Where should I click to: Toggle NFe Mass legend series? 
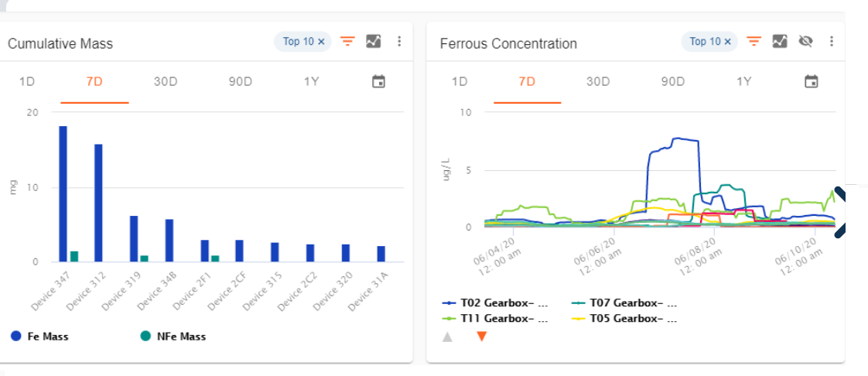pyautogui.click(x=173, y=337)
